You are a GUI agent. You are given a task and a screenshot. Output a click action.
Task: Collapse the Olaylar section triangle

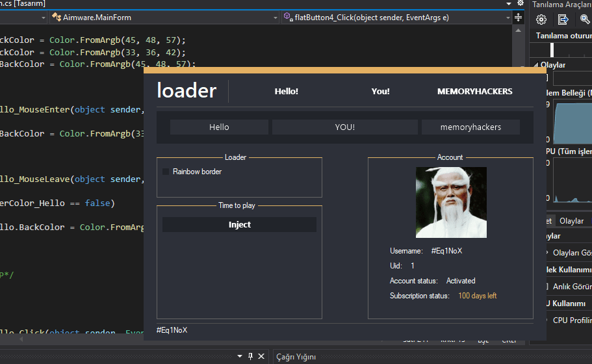click(x=536, y=65)
